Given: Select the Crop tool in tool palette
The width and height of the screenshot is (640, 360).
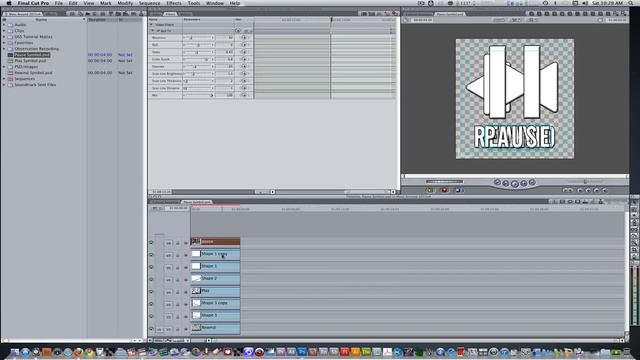Looking at the screenshot, I should (x=634, y=249).
